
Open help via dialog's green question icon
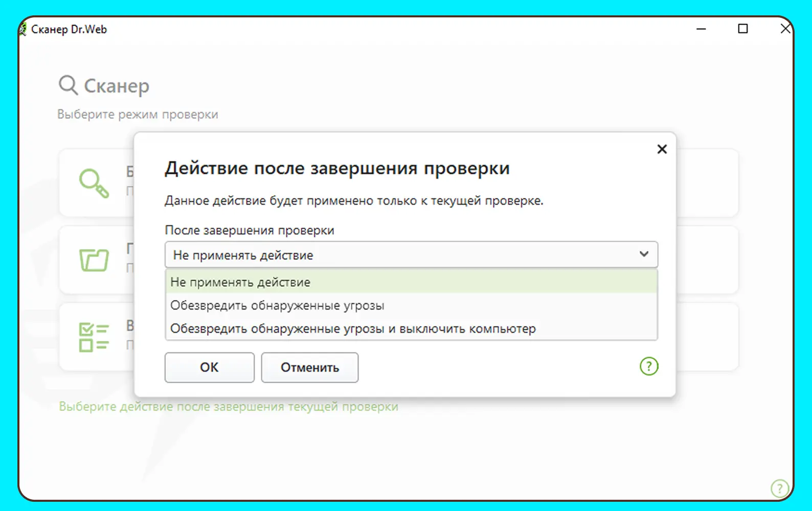[x=649, y=366]
